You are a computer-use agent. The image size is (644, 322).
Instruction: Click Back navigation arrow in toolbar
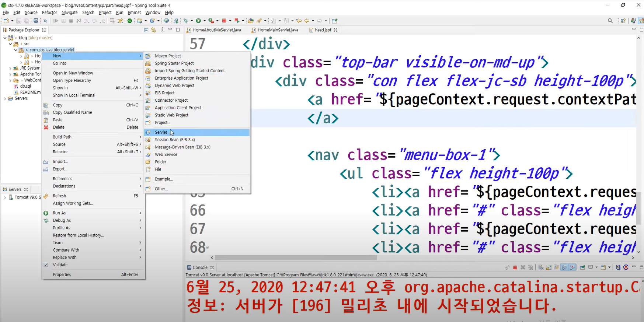[x=307, y=21]
